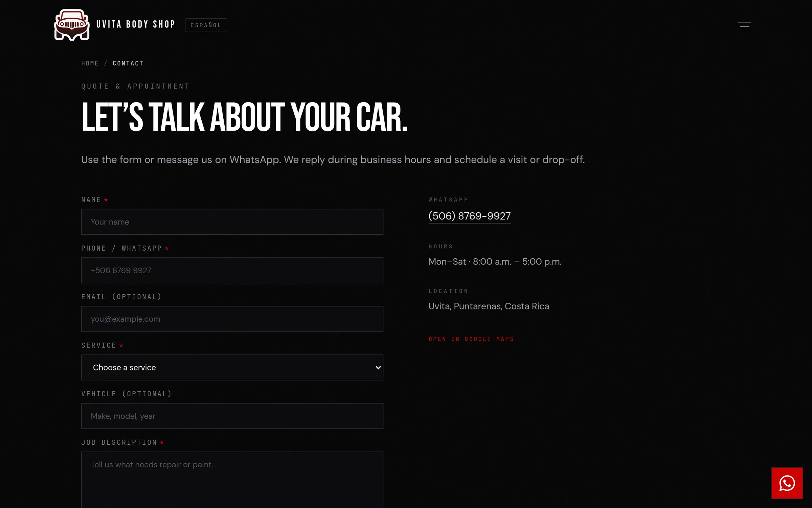Click the email address input field
Screen dimensions: 812x508
(232, 319)
